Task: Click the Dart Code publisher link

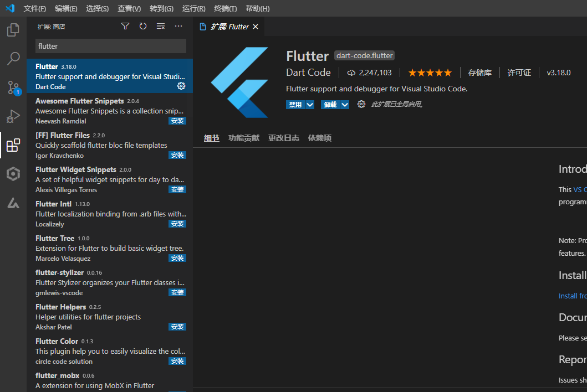Action: click(x=309, y=73)
